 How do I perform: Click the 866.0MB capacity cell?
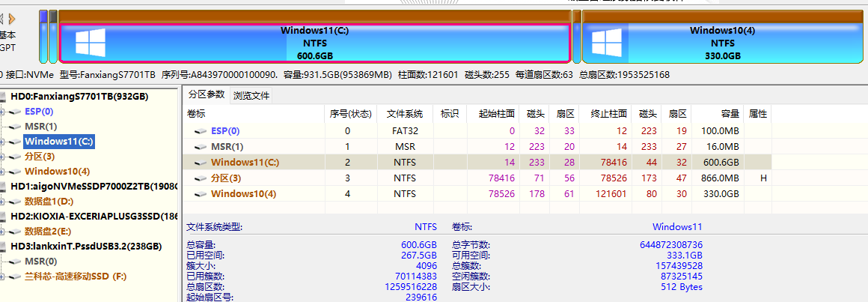[719, 178]
